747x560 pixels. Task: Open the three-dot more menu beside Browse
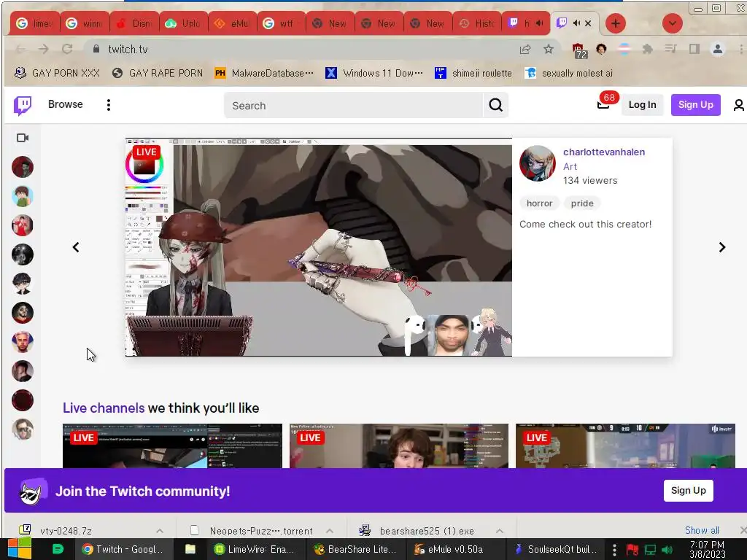click(109, 105)
